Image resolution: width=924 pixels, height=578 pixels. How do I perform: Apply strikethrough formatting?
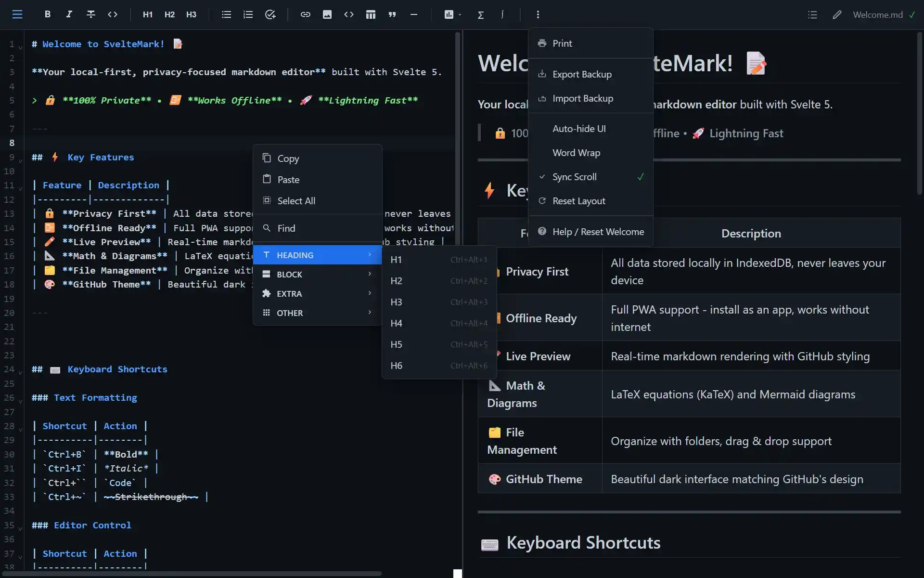(91, 14)
